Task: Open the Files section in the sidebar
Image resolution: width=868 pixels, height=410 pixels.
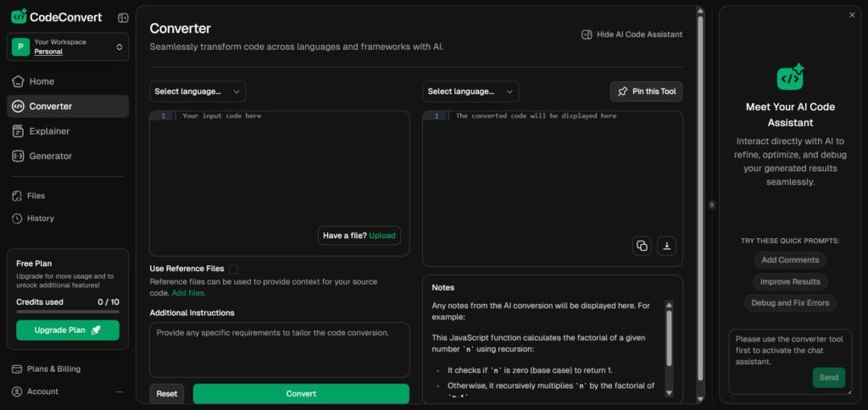Action: [x=36, y=196]
